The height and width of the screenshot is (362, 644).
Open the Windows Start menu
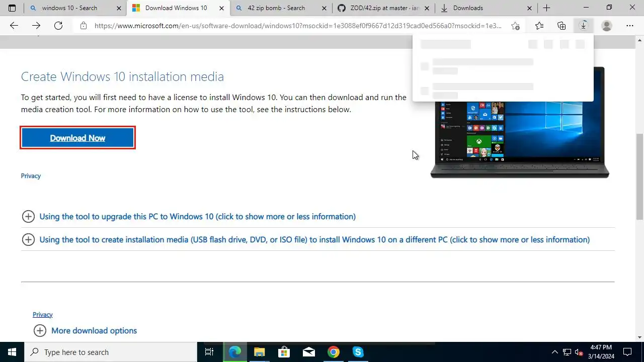pos(12,352)
